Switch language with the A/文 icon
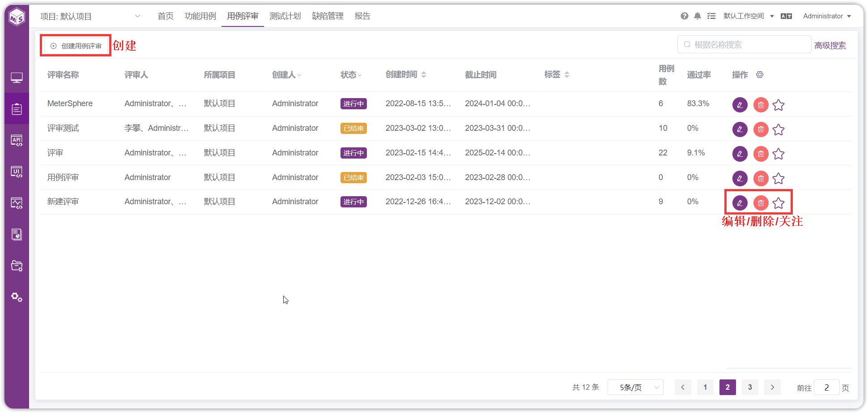 786,16
